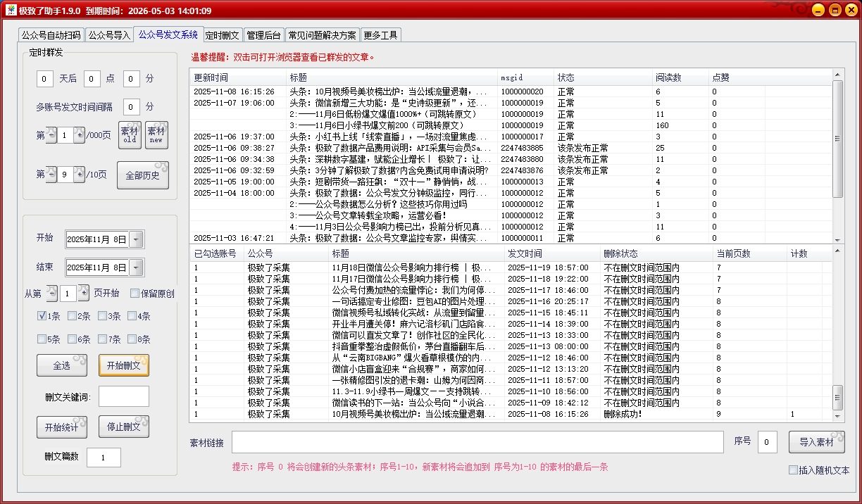Click the app logo in title bar

point(10,10)
